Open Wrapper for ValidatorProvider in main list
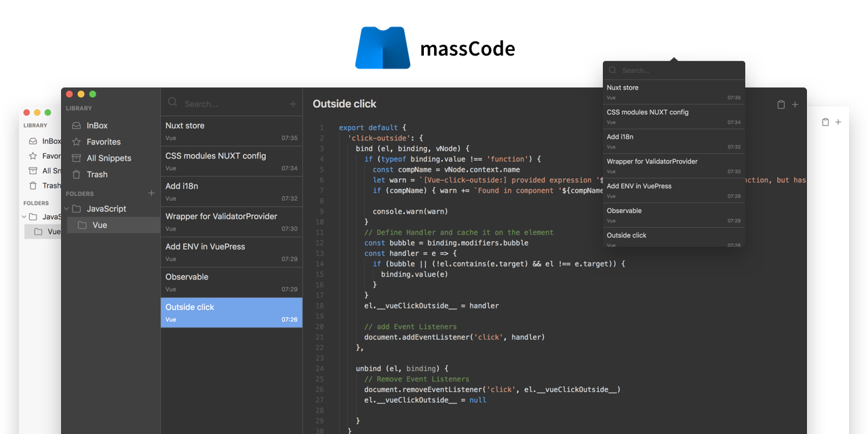868x434 pixels. (x=231, y=222)
